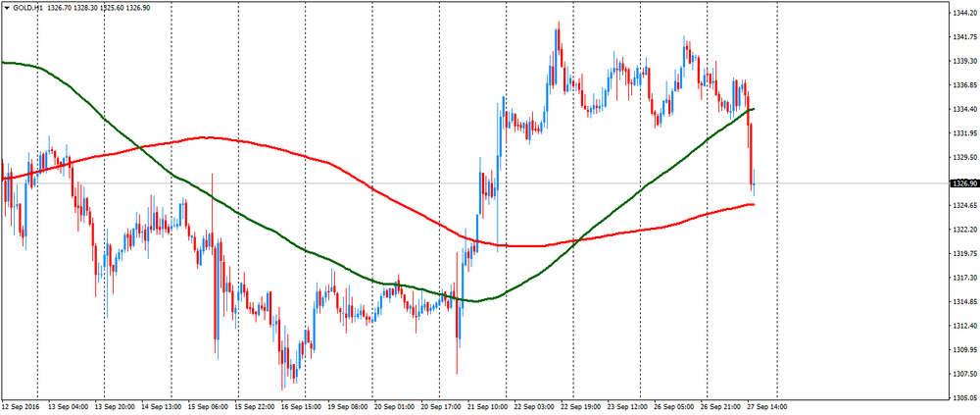Click the 1329.50 price axis label

pyautogui.click(x=965, y=158)
